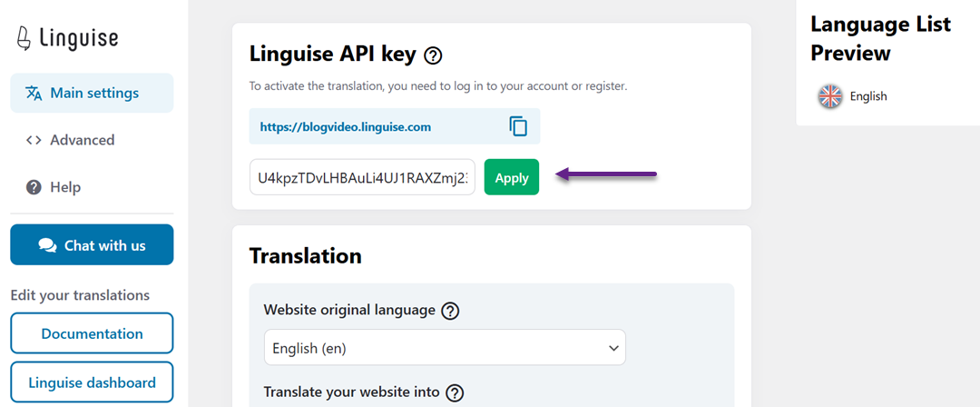Screen dimensions: 980x407
Task: Start a chat with the Chat with us button
Action: coord(92,244)
